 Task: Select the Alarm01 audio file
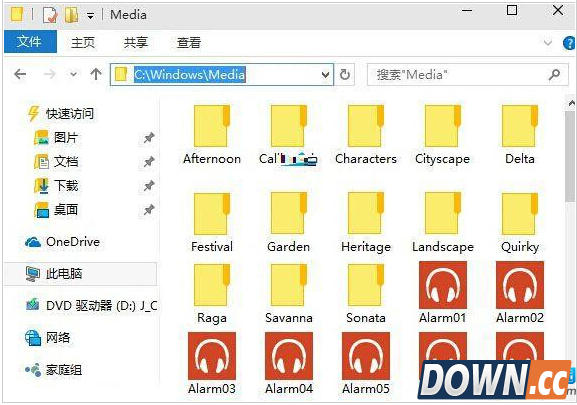443,292
